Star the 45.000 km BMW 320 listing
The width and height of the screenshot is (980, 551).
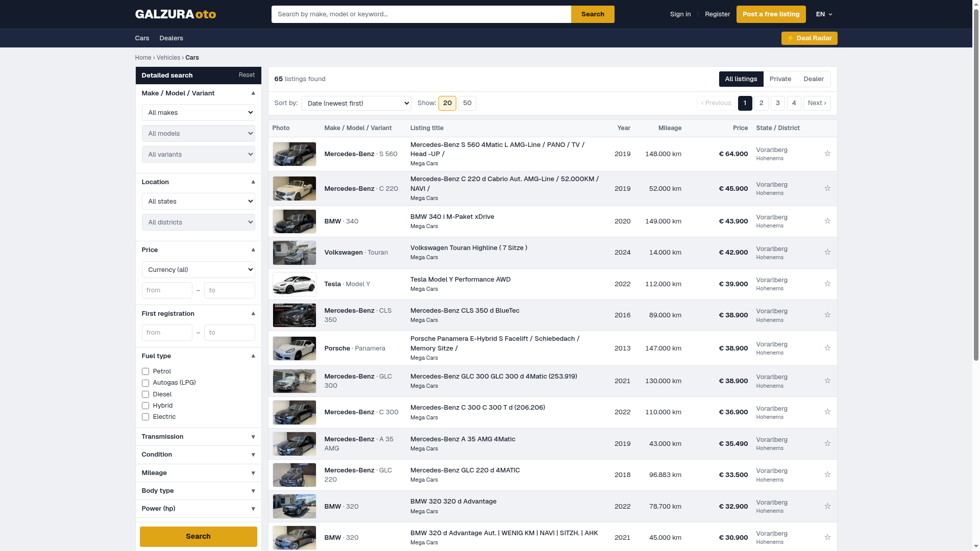click(x=827, y=537)
